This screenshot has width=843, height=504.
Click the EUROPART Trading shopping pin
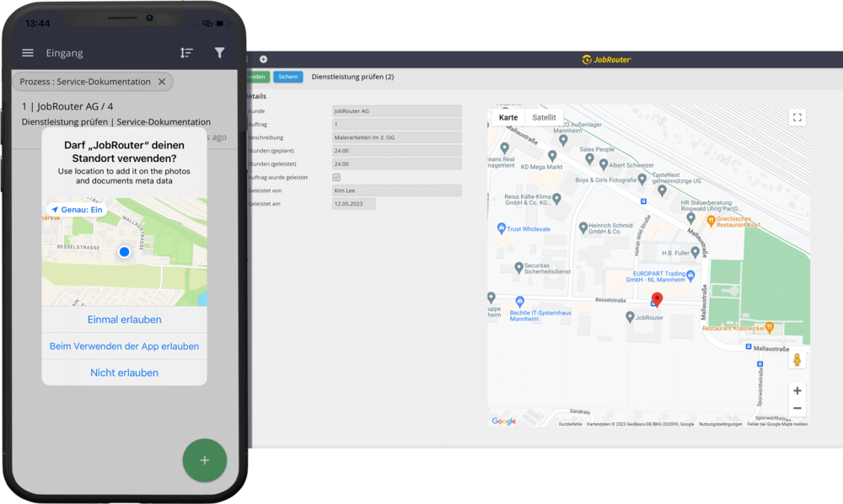pos(691,276)
